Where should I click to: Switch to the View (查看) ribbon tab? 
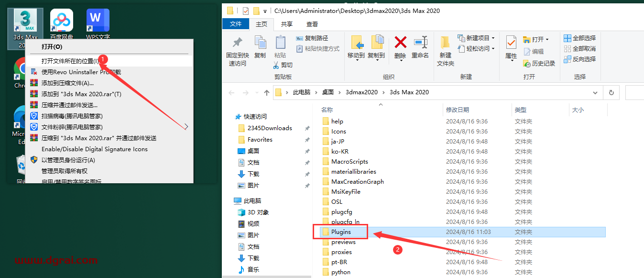[x=312, y=24]
